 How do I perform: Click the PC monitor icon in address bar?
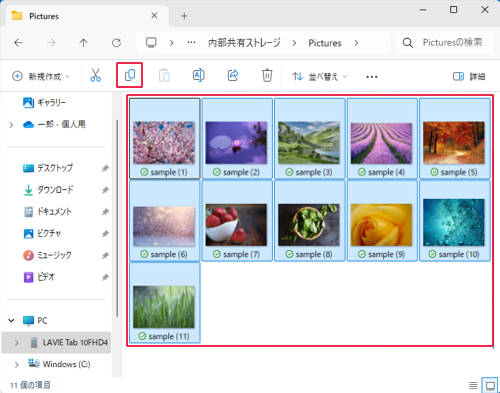[151, 43]
